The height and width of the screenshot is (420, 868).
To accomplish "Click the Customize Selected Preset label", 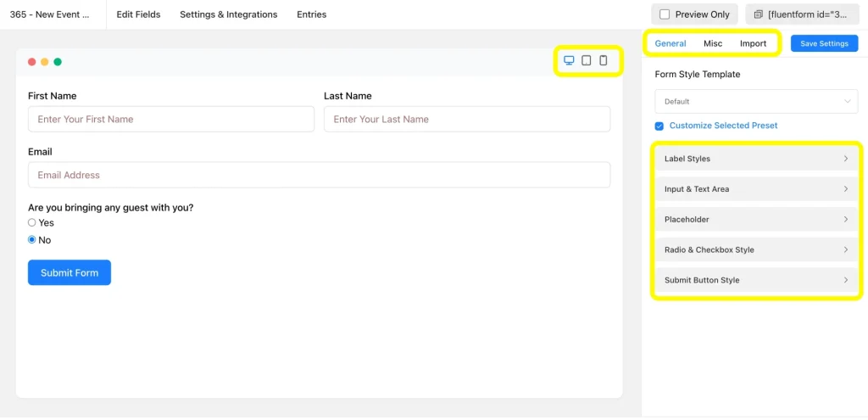I will click(724, 126).
